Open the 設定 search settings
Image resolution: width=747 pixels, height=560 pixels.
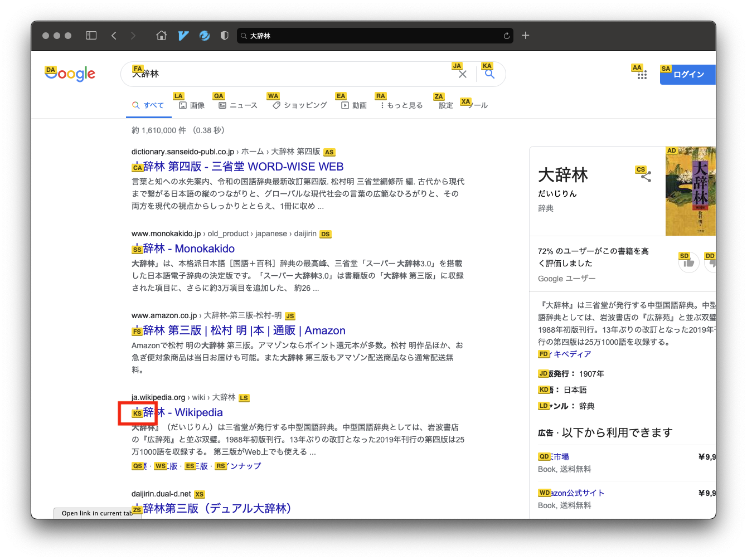[x=446, y=105]
